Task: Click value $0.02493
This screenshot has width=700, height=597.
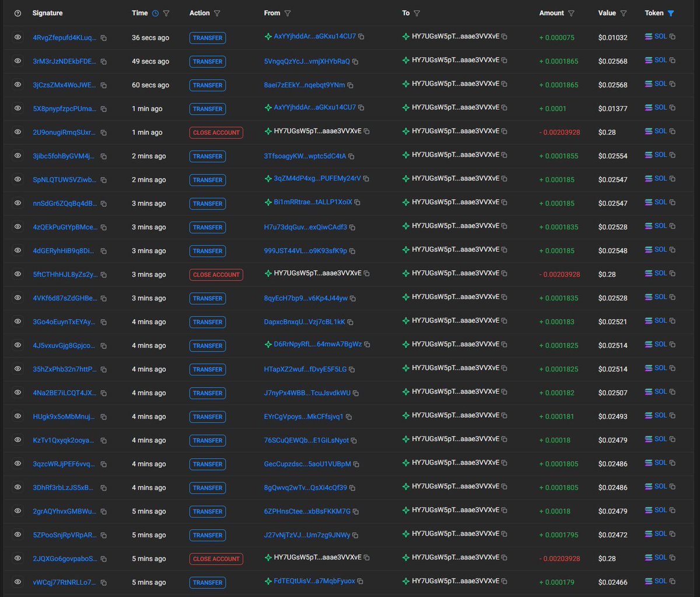Action: click(613, 417)
